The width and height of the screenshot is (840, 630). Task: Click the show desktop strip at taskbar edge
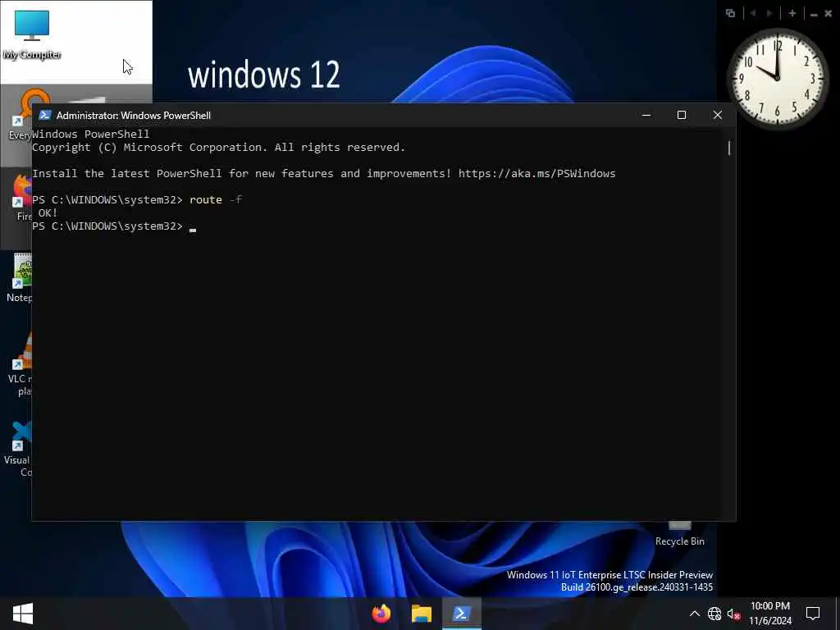(837, 614)
